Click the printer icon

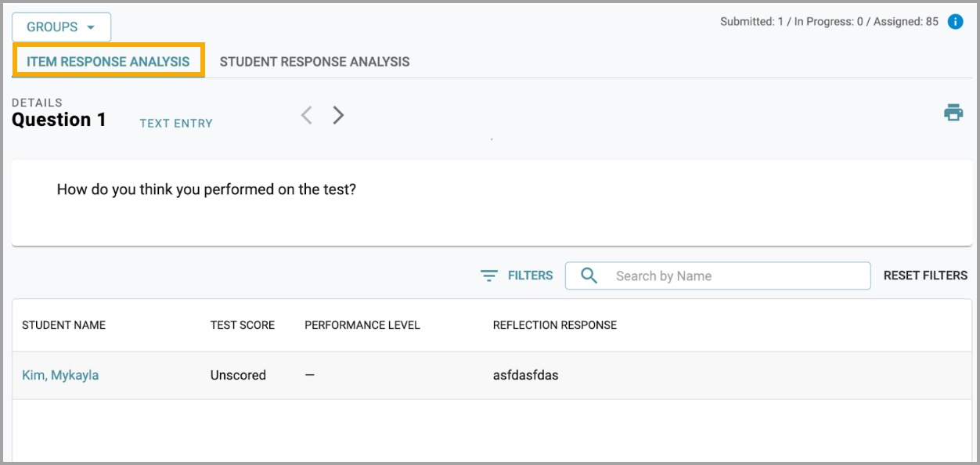[953, 113]
